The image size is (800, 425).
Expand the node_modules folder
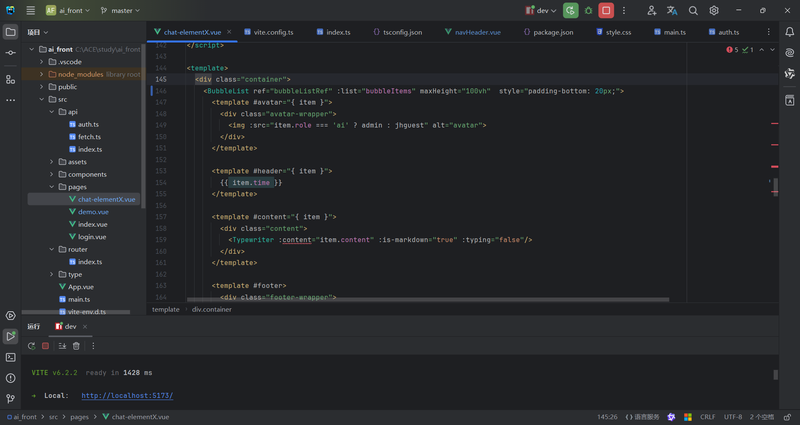(x=42, y=74)
